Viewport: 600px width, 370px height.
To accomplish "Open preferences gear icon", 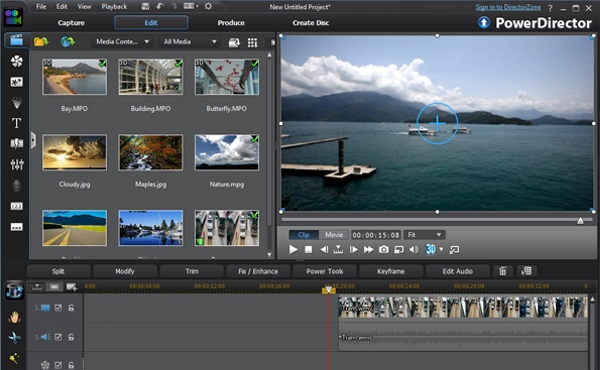I will [208, 6].
